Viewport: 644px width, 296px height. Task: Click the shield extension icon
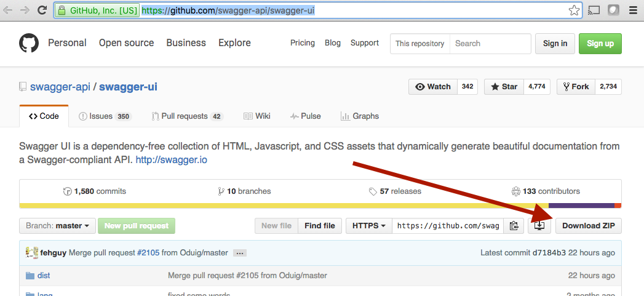[613, 10]
